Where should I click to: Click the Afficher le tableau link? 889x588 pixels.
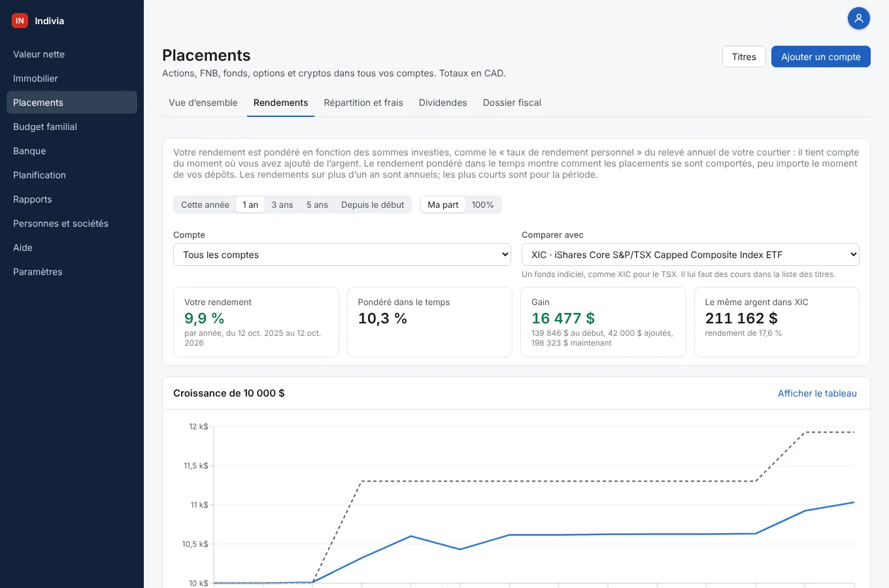click(817, 393)
